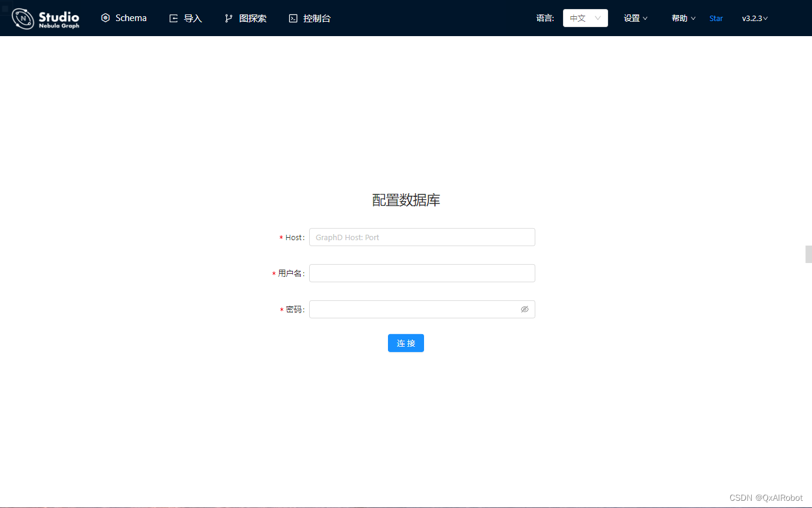
Task: Open the 图探索 graph exploration page
Action: [246, 18]
